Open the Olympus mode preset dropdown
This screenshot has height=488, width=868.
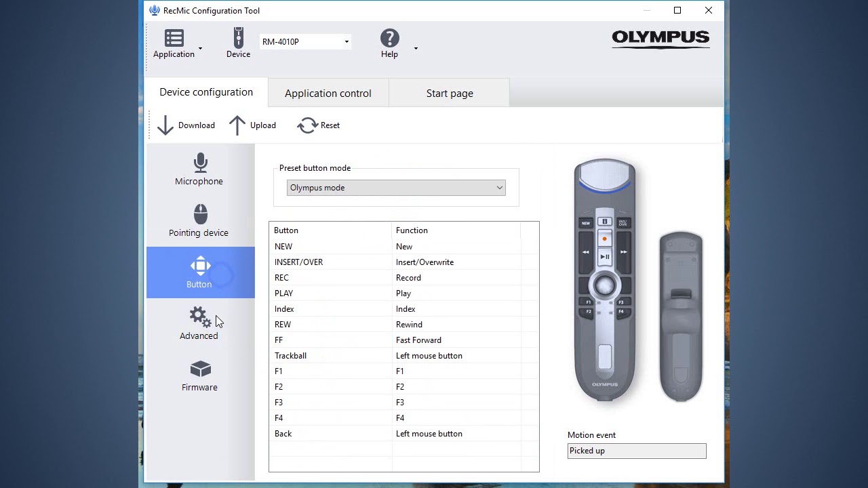(396, 188)
